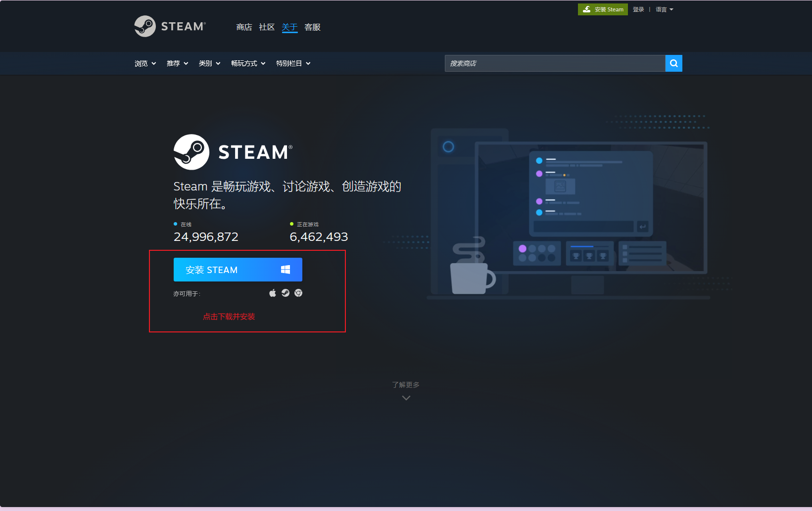This screenshot has width=812, height=511.
Task: Click the blue 安装 STEAM button
Action: 228,269
